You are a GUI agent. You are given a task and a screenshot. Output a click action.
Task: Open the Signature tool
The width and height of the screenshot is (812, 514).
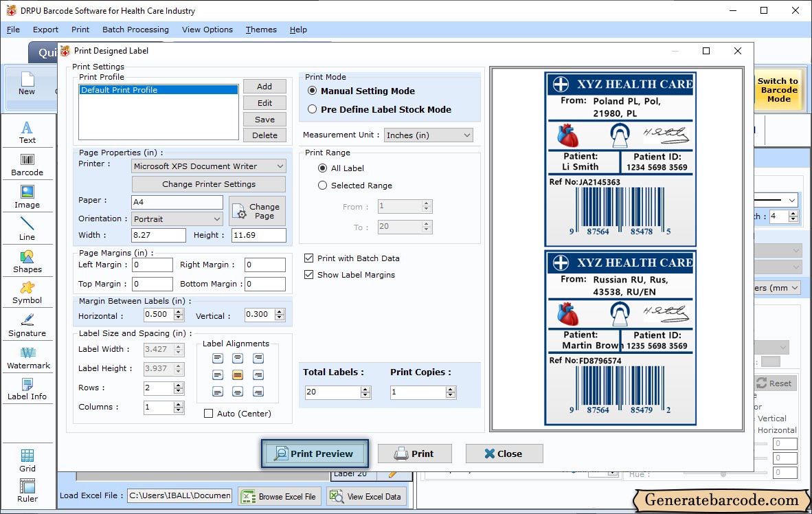point(27,326)
